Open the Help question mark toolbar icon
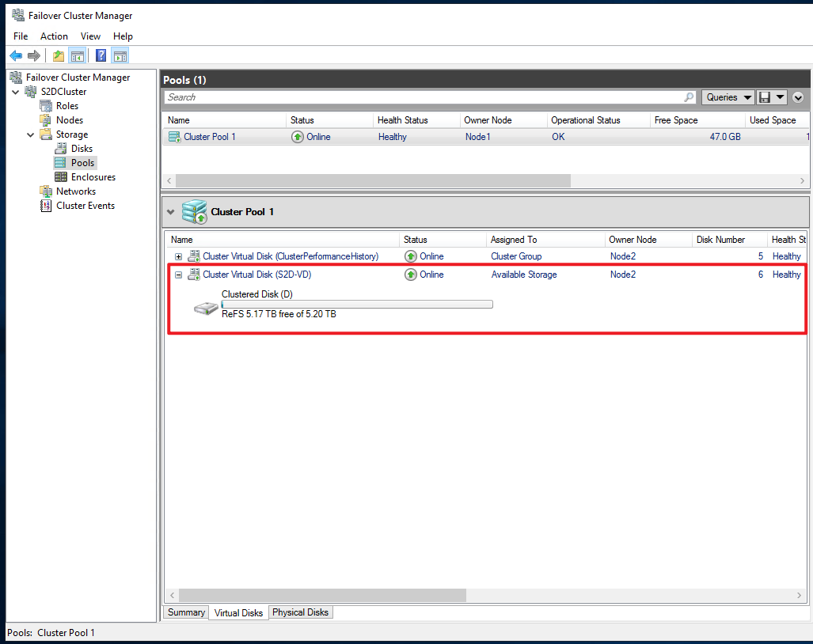The height and width of the screenshot is (644, 813). click(101, 55)
